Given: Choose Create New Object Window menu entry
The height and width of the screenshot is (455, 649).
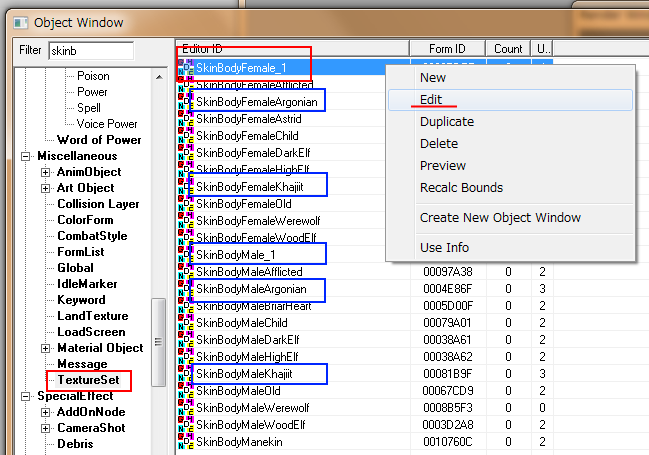Looking at the screenshot, I should point(510,217).
